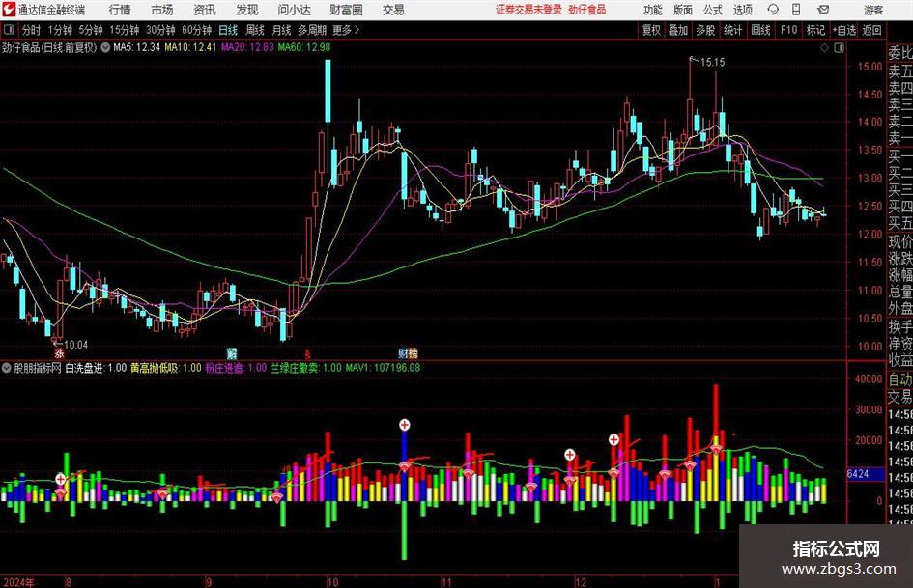Click the 10.04 low price label
913x588 pixels.
click(x=75, y=345)
